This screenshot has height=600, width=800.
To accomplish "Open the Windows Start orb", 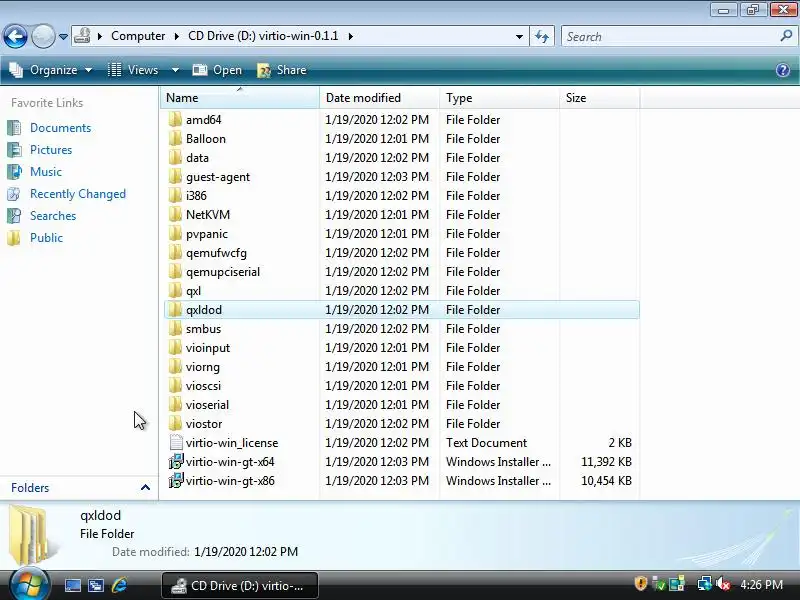I will 30,584.
